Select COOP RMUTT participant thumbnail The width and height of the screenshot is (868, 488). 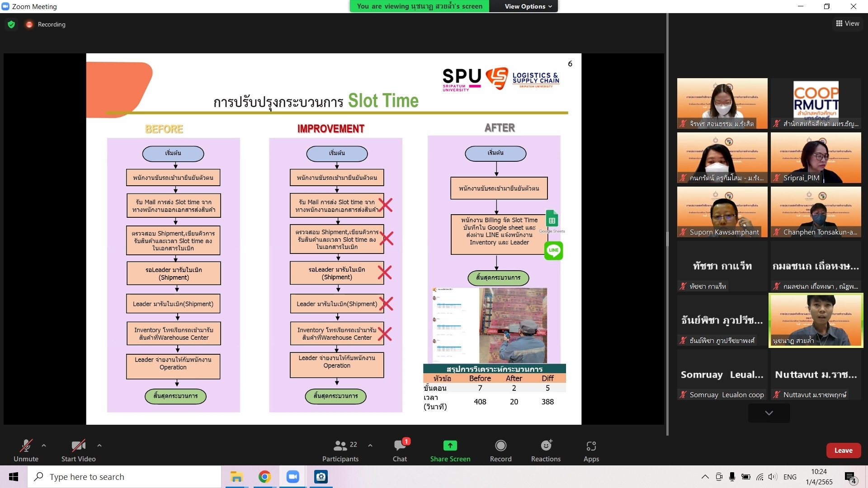[816, 103]
